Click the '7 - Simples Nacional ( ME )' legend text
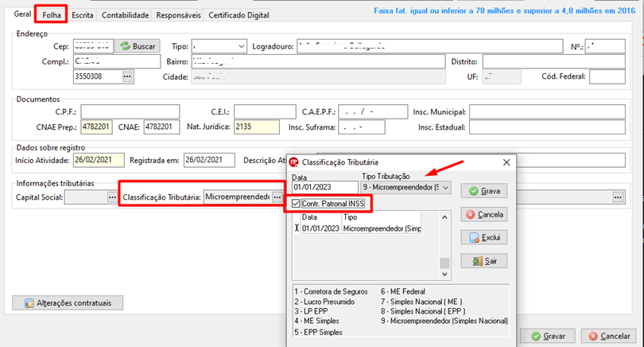Viewport: 644px width, 347px height. point(421,302)
